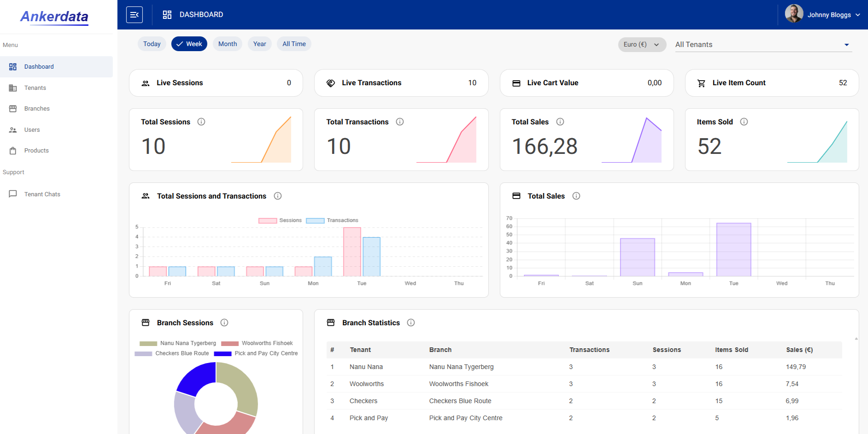Click the info icon beside Total Sessions

pos(201,122)
